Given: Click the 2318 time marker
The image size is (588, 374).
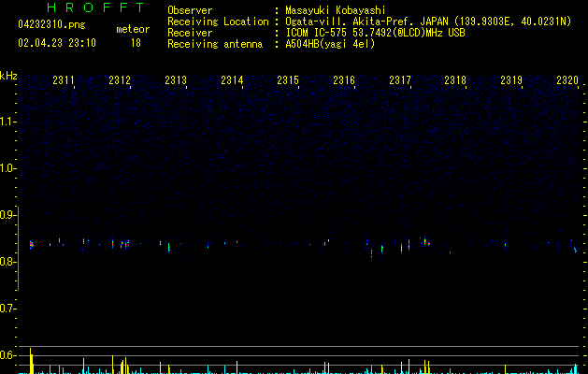Looking at the screenshot, I should pos(455,80).
